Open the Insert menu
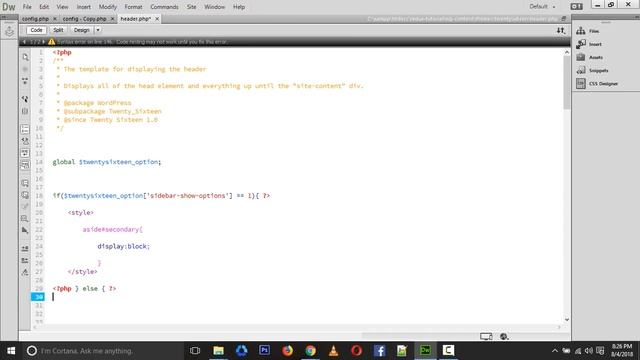The height and width of the screenshot is (360, 640). point(84,7)
